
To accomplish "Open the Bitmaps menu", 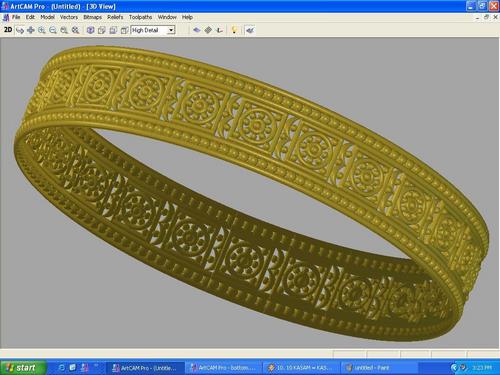I will [92, 17].
